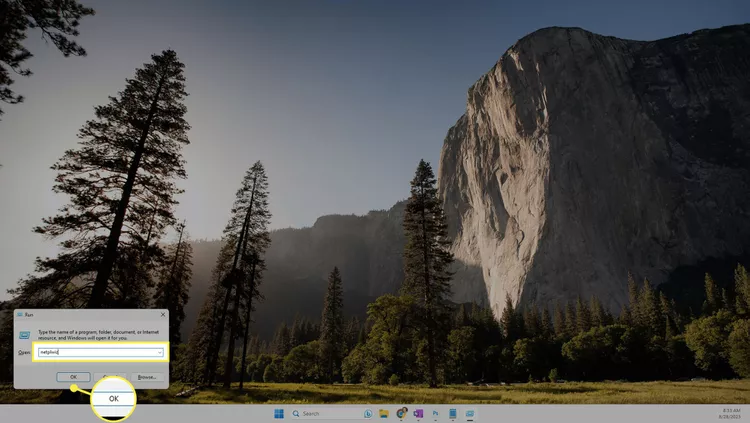Click the Run dialog description text
750x423 pixels.
tap(99, 334)
